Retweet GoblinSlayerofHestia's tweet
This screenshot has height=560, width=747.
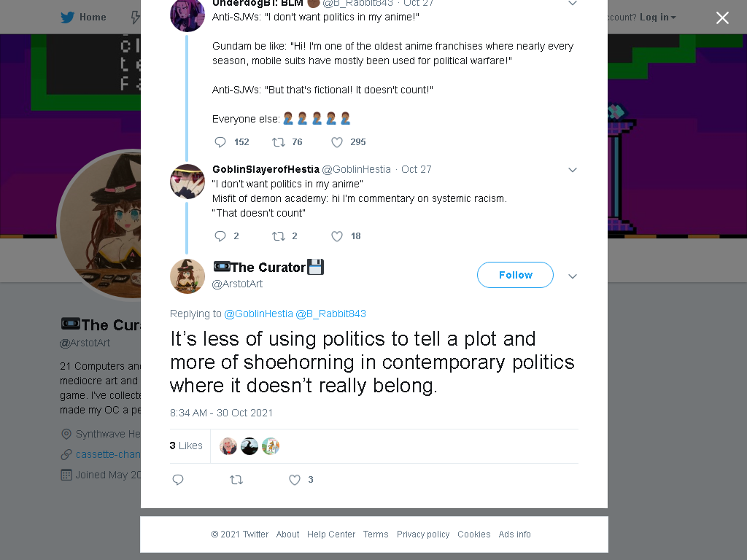click(279, 236)
